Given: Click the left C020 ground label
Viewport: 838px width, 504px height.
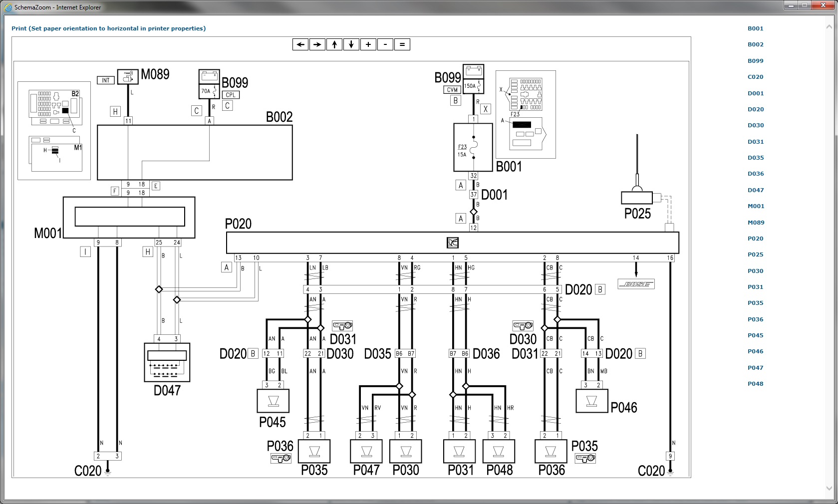Looking at the screenshot, I should (x=88, y=471).
